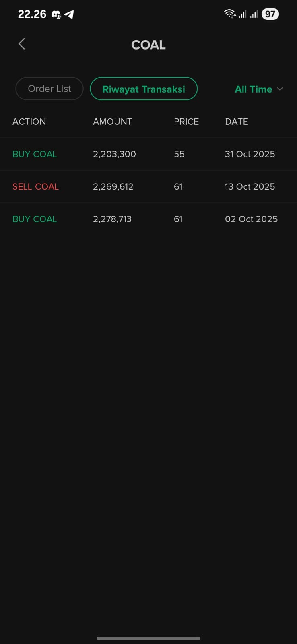
Task: Tap the back arrow icon
Action: (x=22, y=44)
